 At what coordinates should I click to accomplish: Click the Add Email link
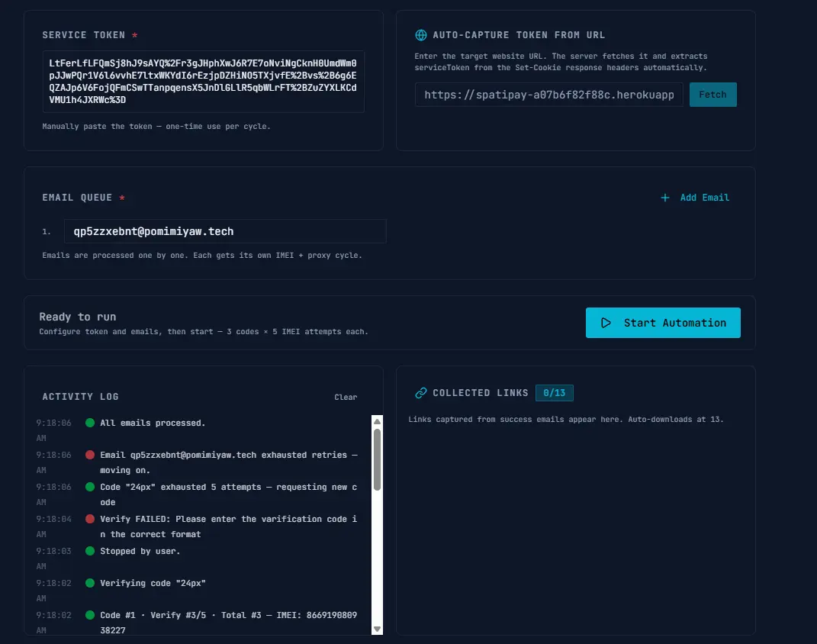point(704,198)
